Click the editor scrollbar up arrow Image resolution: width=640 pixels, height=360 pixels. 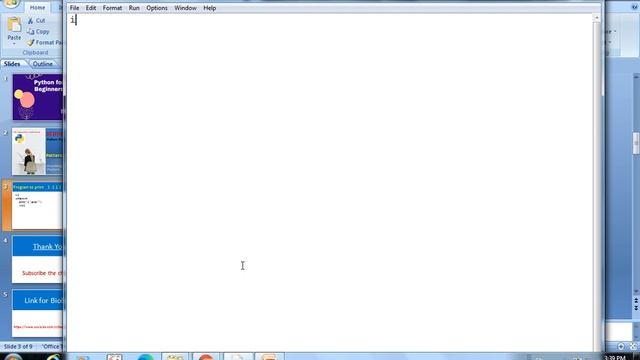point(597,18)
